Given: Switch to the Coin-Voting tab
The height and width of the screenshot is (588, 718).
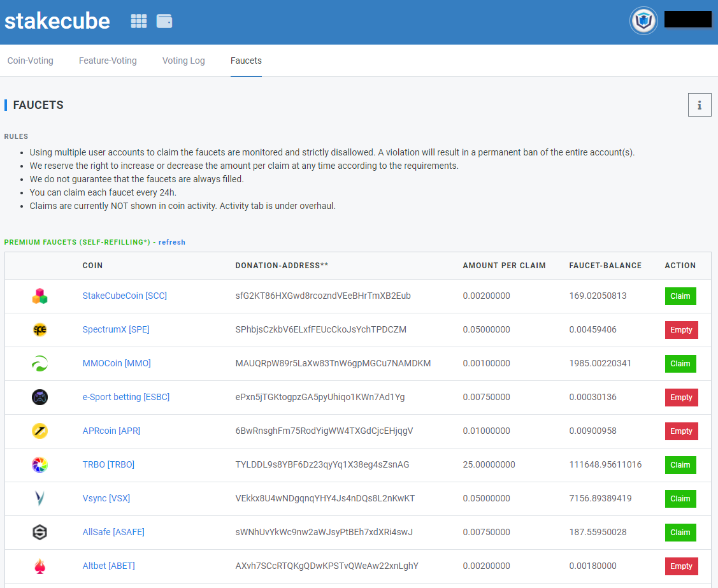Looking at the screenshot, I should [30, 61].
